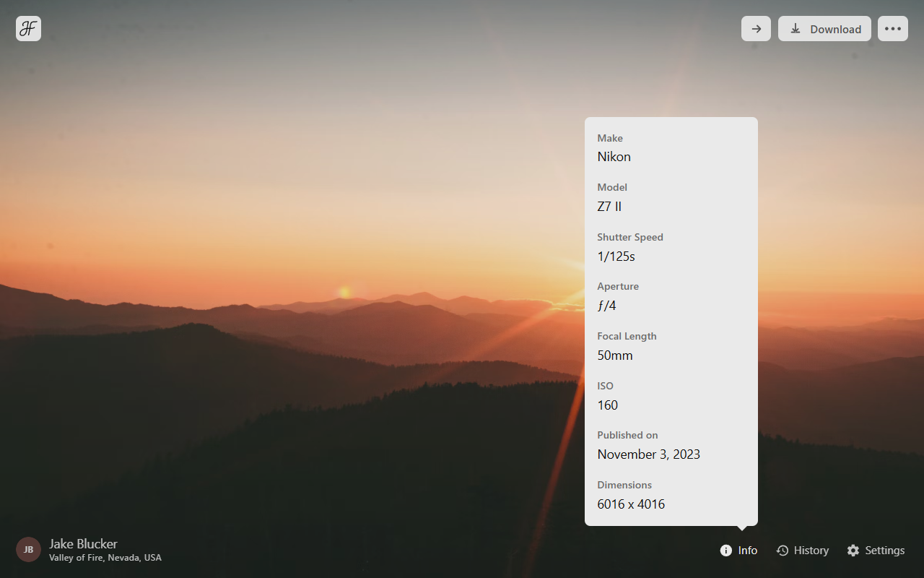The height and width of the screenshot is (578, 924).
Task: Click the "ISO" label
Action: tap(605, 386)
